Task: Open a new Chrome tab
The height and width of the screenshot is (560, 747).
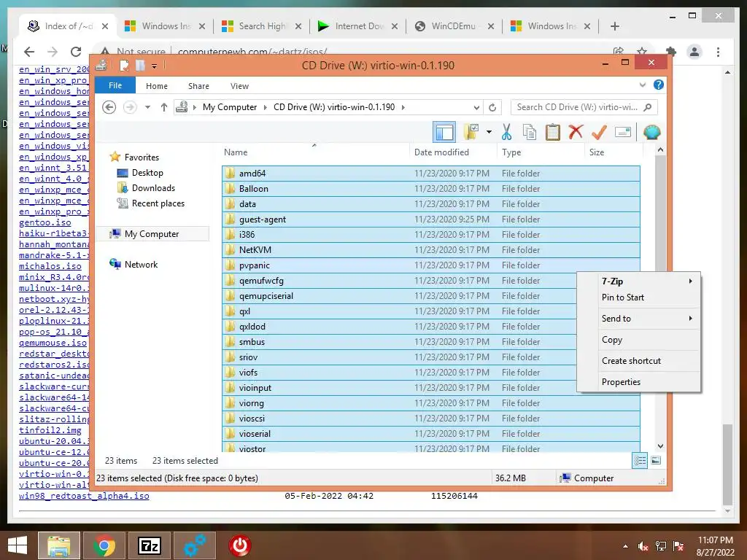Action: [x=614, y=26]
